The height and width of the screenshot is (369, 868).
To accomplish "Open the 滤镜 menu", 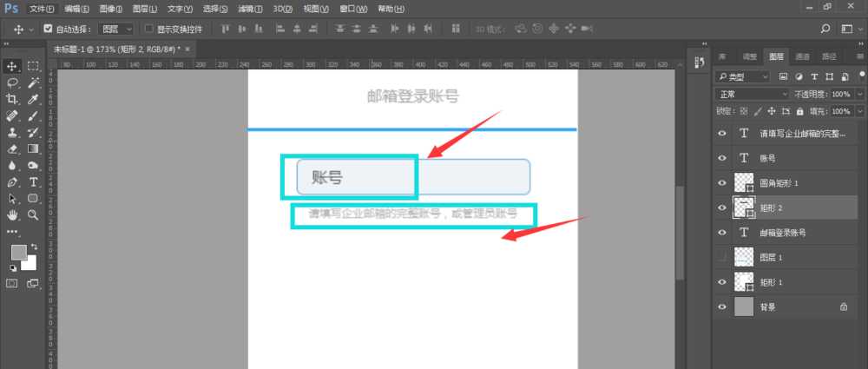I will pyautogui.click(x=253, y=9).
